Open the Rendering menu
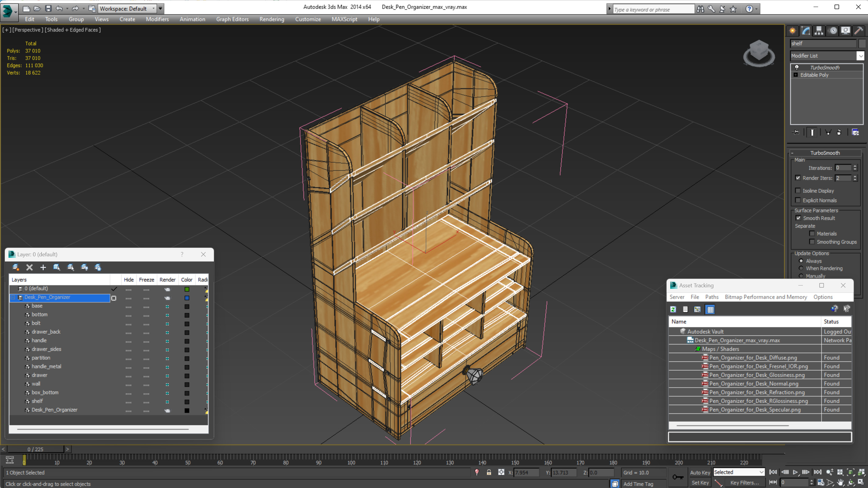868x488 pixels. (x=272, y=19)
